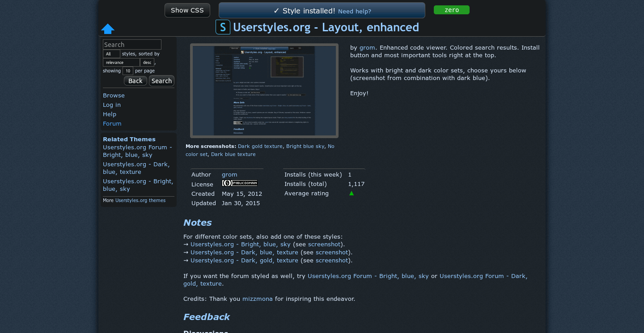Click screenshot link after Dark, gold, texture
This screenshot has width=644, height=333.
point(332,260)
